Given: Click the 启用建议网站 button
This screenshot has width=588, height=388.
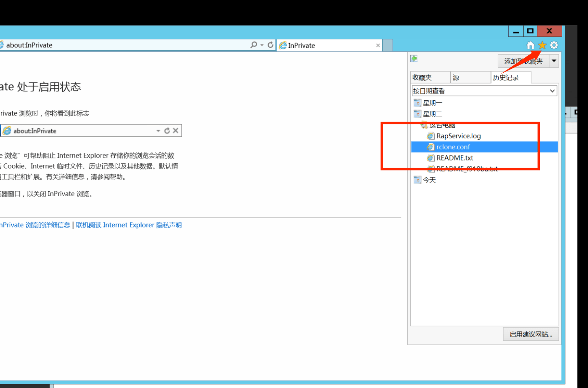Looking at the screenshot, I should tap(531, 334).
